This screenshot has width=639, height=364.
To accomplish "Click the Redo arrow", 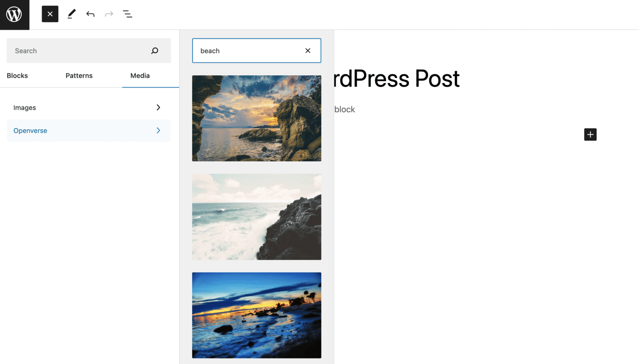I will pos(109,14).
